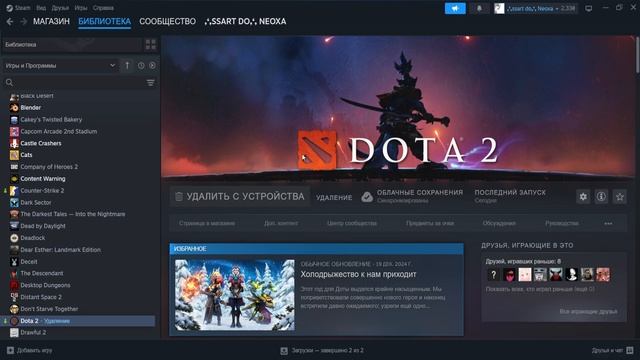The width and height of the screenshot is (640, 360).
Task: Click the announcements megaphone icon
Action: click(x=455, y=8)
